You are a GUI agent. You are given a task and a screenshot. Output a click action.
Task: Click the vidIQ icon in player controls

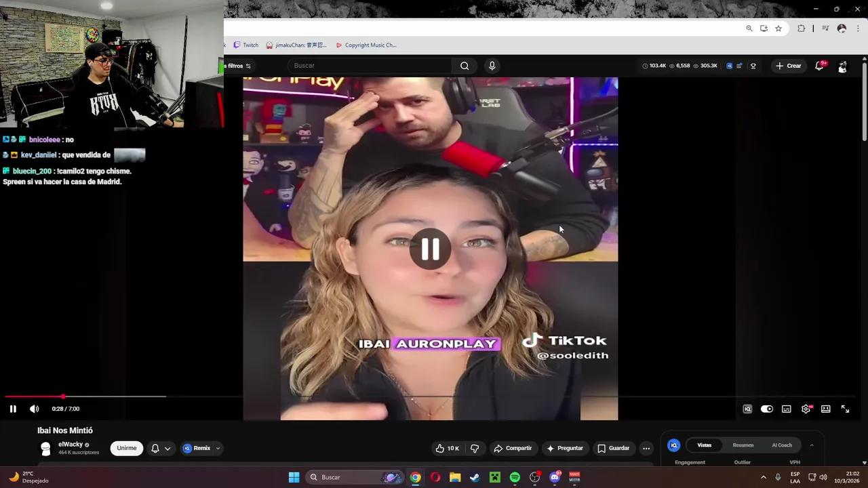coord(747,409)
